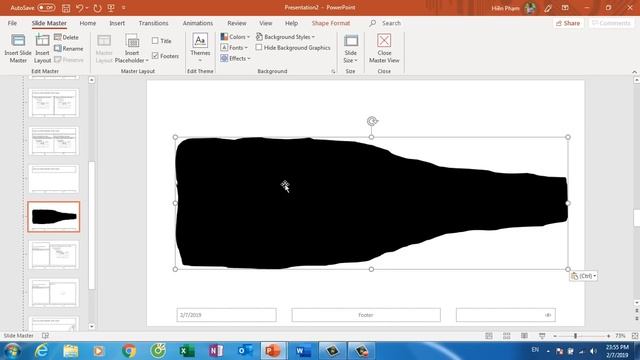This screenshot has width=640, height=360.
Task: Open the File tab
Action: tap(12, 23)
